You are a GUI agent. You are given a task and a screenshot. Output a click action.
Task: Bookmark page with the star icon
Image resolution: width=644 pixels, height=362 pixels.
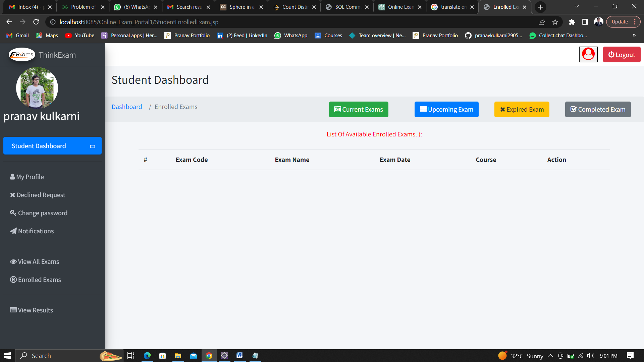[555, 22]
